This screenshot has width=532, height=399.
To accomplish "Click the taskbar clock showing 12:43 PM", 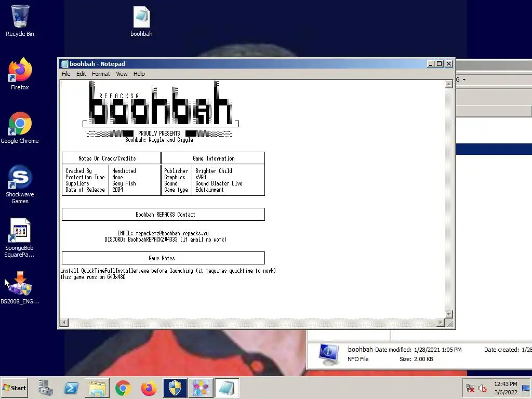I will [506, 388].
